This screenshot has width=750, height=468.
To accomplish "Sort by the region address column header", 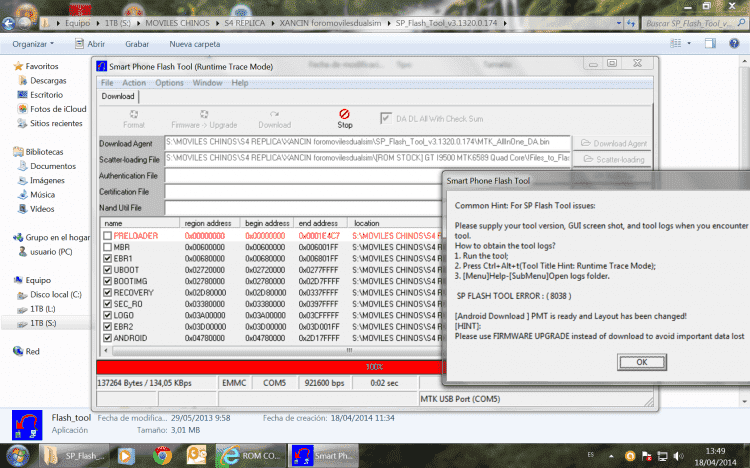I will click(208, 223).
